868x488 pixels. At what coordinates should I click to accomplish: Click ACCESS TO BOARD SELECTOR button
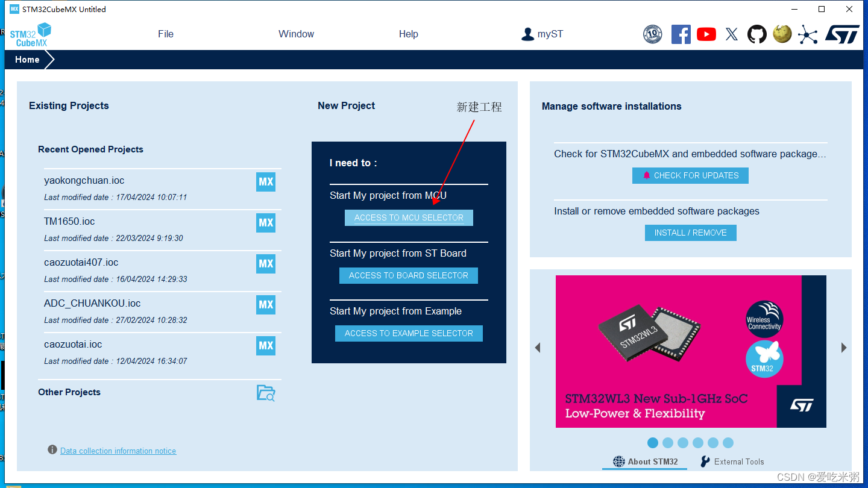pyautogui.click(x=409, y=275)
